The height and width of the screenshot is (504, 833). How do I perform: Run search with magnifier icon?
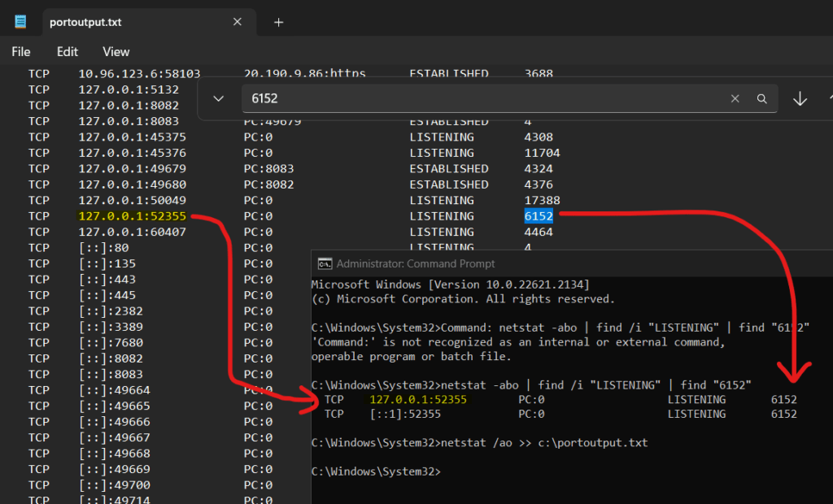point(761,99)
